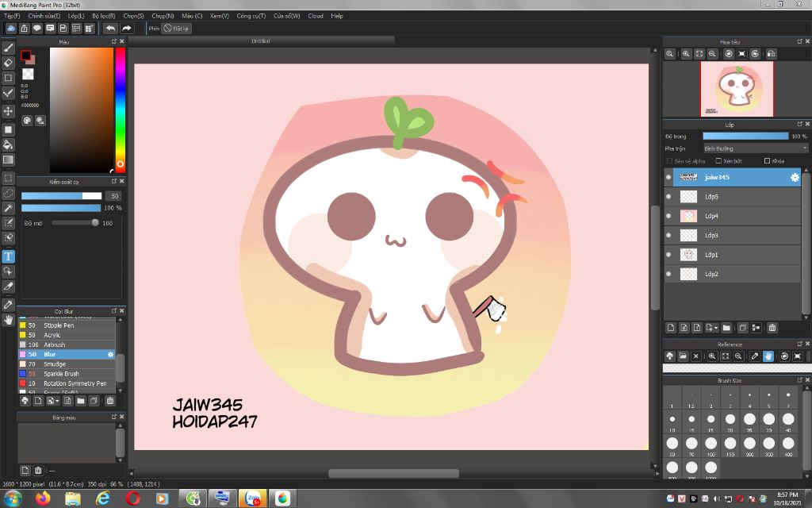Image resolution: width=812 pixels, height=508 pixels.
Task: Hide the Lớp3 layer
Action: [668, 235]
